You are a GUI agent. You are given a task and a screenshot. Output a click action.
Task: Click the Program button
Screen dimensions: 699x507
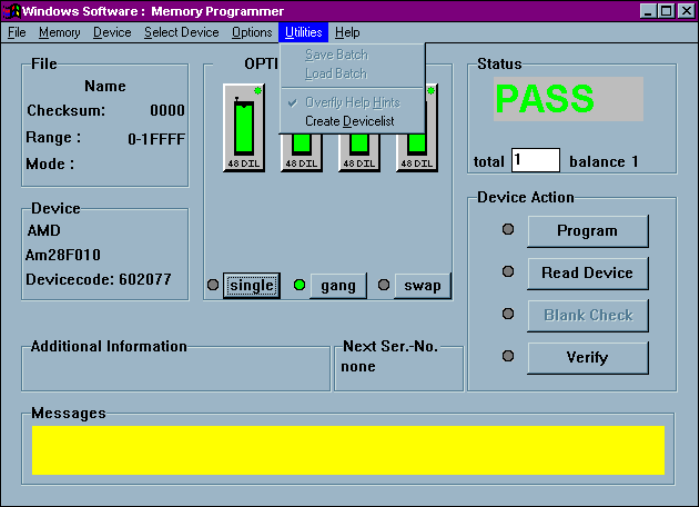point(588,231)
